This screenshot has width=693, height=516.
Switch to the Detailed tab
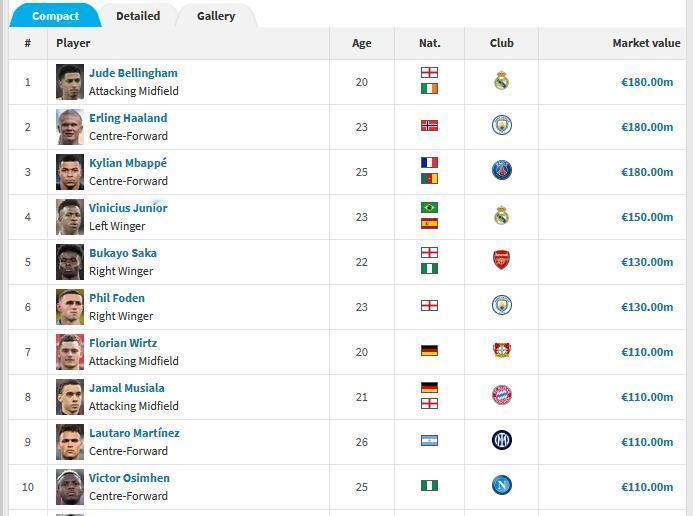[138, 16]
